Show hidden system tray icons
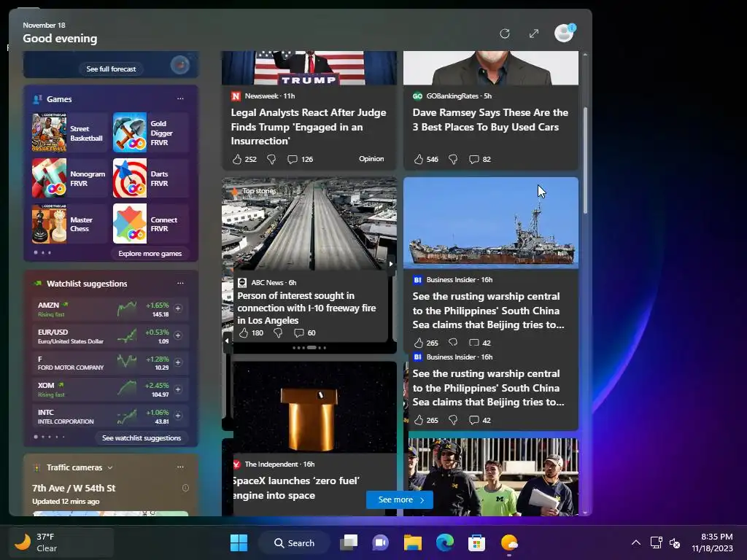 click(636, 542)
